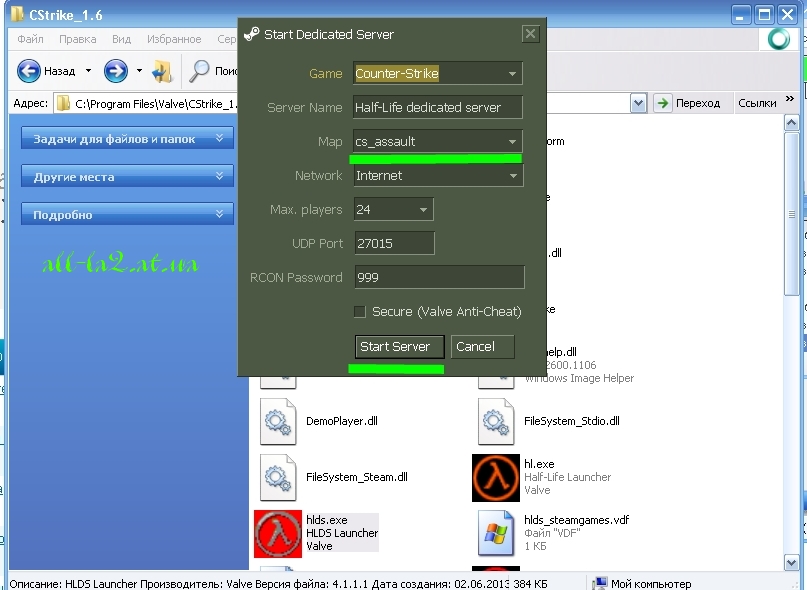Close the Start Dedicated Server dialog
This screenshot has width=807, height=590.
tap(531, 34)
